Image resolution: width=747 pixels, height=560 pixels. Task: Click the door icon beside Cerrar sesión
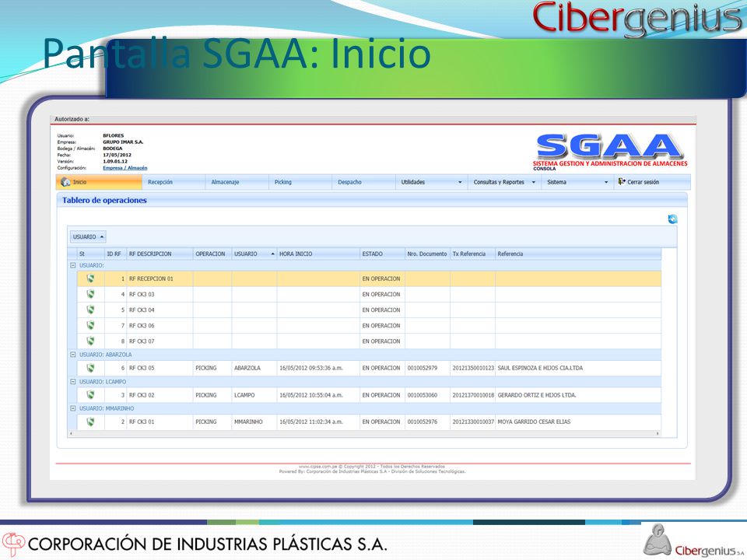pyautogui.click(x=621, y=181)
